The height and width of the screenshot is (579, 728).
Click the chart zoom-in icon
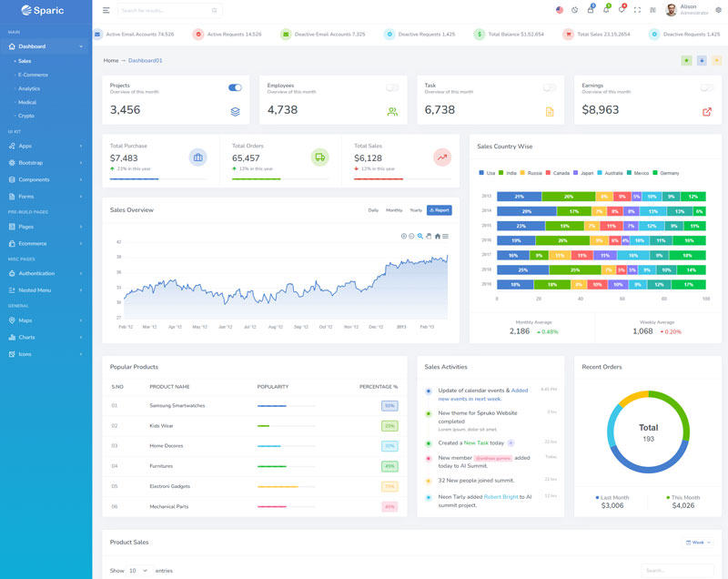tap(404, 236)
